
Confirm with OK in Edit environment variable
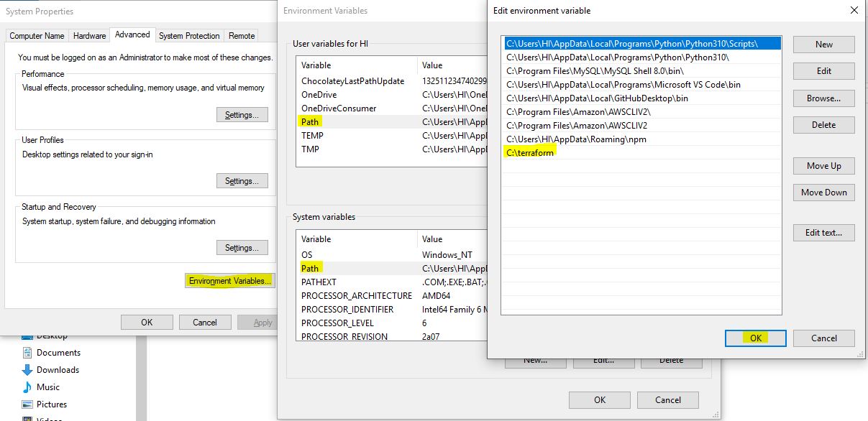tap(755, 338)
